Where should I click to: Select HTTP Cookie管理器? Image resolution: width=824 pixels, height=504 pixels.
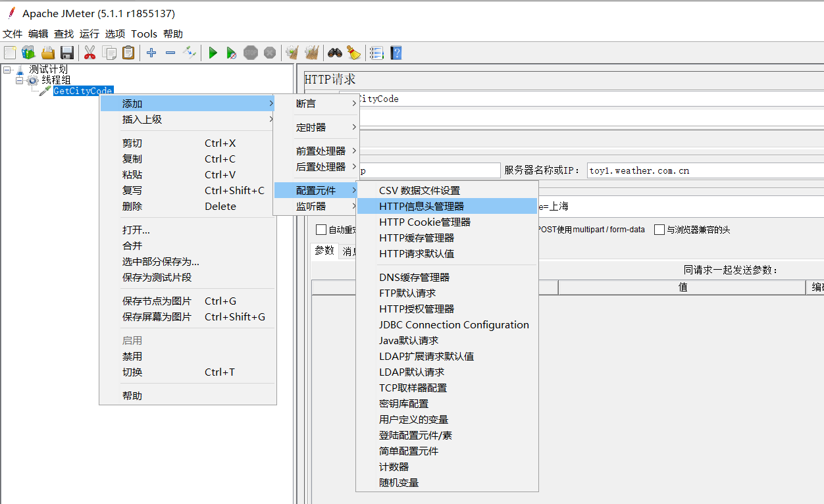click(x=448, y=222)
